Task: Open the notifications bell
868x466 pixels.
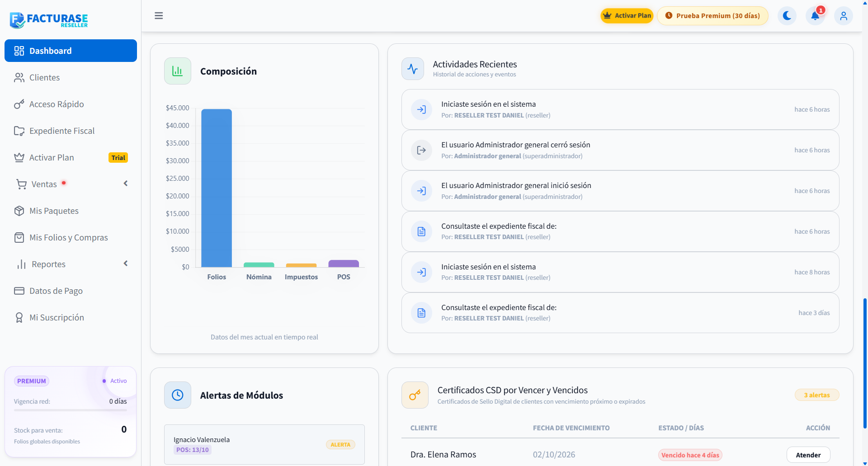Action: (x=815, y=16)
